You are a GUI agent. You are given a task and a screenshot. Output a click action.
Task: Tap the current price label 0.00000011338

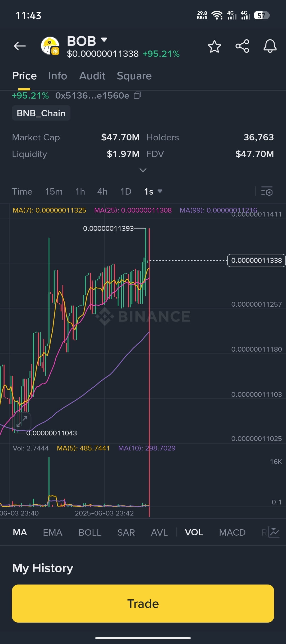[x=256, y=261]
